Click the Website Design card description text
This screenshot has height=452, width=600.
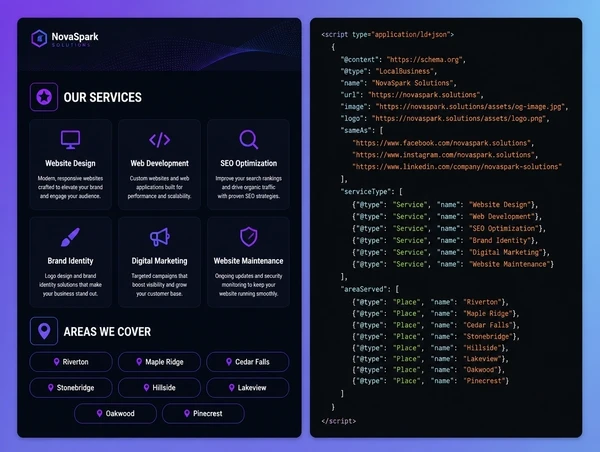point(70,188)
